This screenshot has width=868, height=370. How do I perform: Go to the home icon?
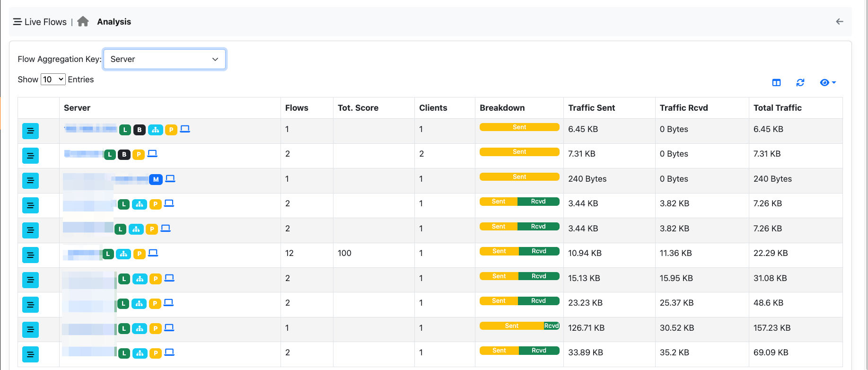(83, 21)
